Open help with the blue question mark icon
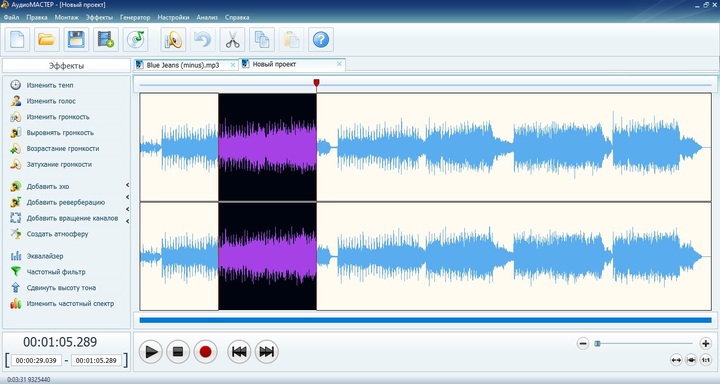 tap(321, 40)
